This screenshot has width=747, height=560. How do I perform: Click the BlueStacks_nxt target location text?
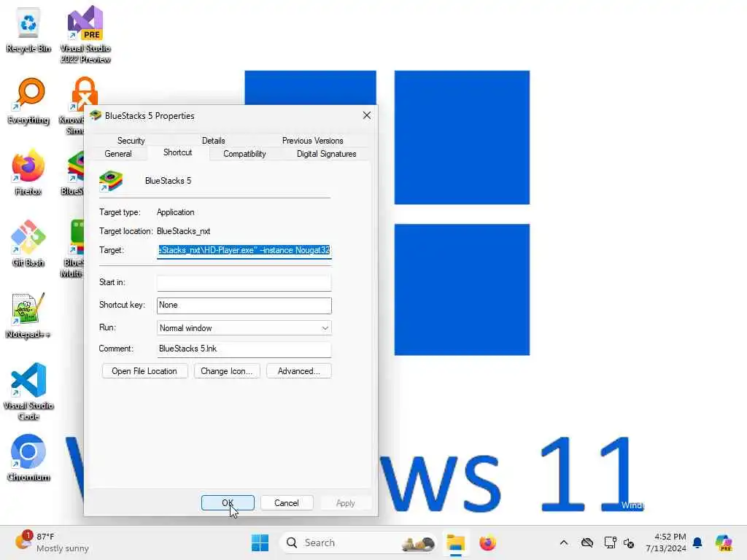coord(183,231)
